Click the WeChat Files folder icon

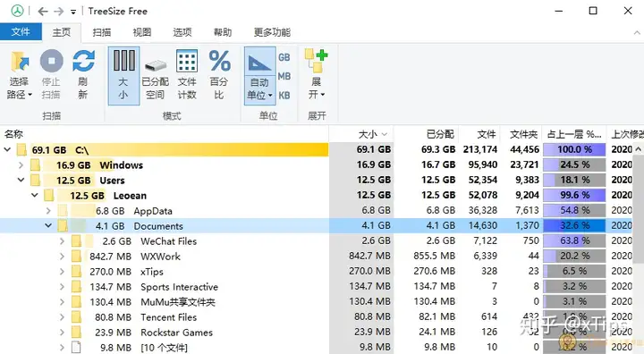(x=76, y=241)
